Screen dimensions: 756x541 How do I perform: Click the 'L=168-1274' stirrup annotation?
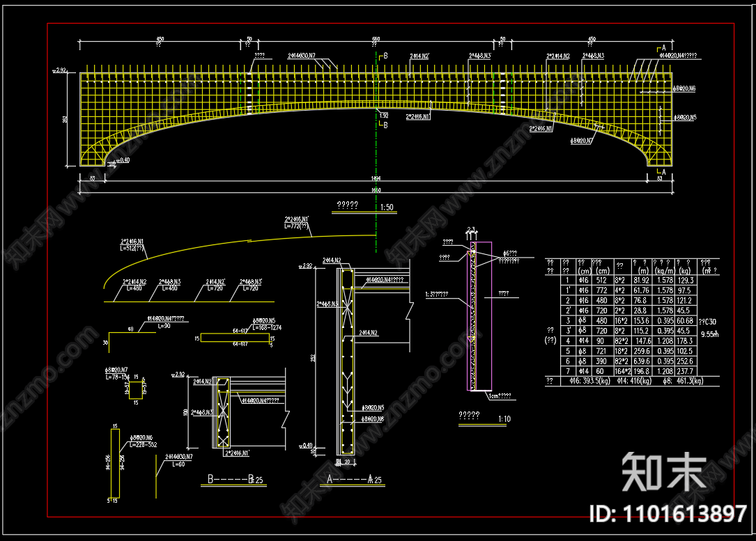point(267,327)
